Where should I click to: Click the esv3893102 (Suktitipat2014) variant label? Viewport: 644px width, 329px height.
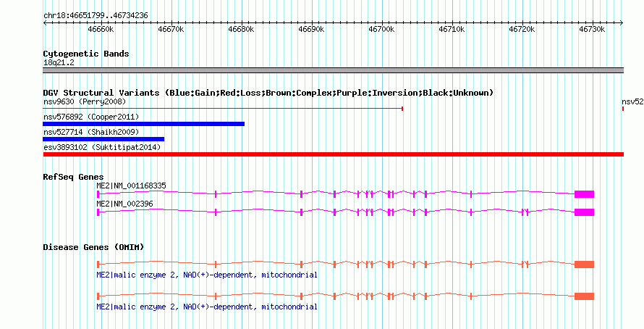[102, 147]
